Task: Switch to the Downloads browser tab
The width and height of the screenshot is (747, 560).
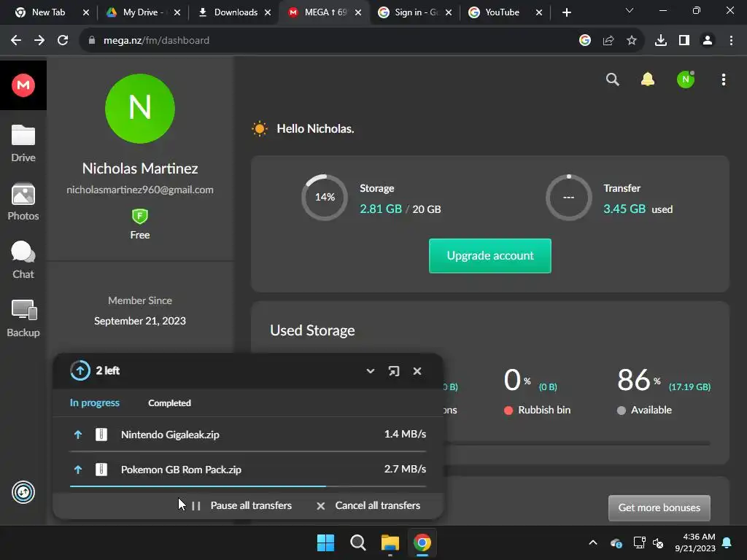Action: click(x=233, y=12)
